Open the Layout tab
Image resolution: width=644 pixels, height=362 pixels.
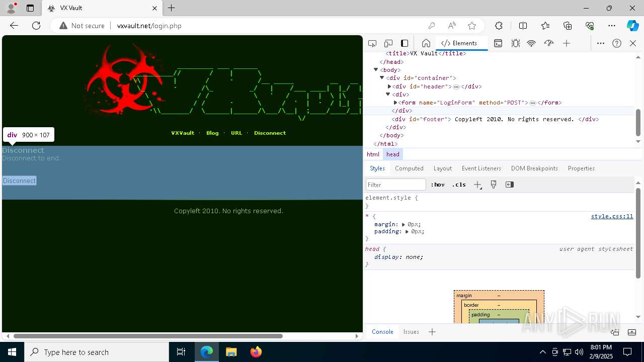[443, 168]
